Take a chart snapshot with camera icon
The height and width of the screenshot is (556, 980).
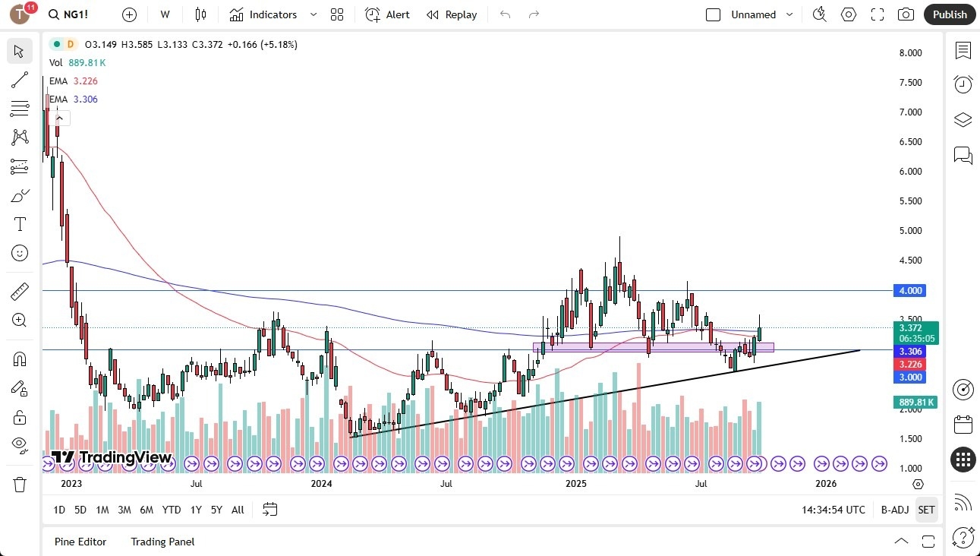[x=906, y=14]
